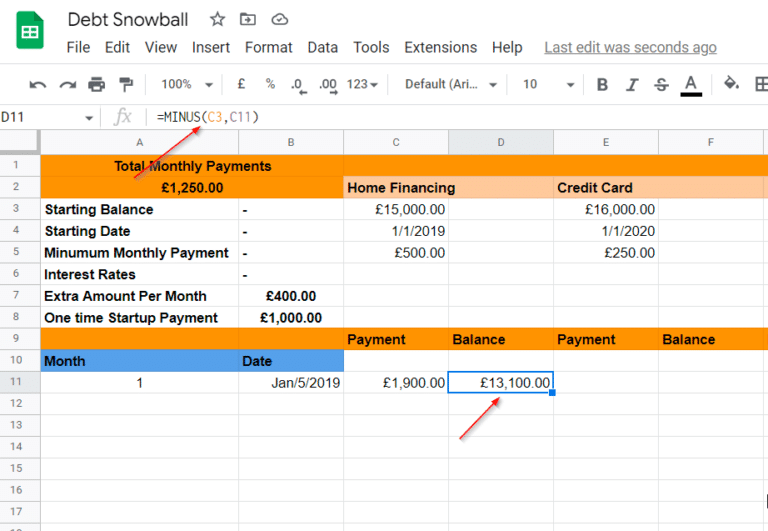Click the Redo icon
The width and height of the screenshot is (768, 531).
(x=68, y=85)
